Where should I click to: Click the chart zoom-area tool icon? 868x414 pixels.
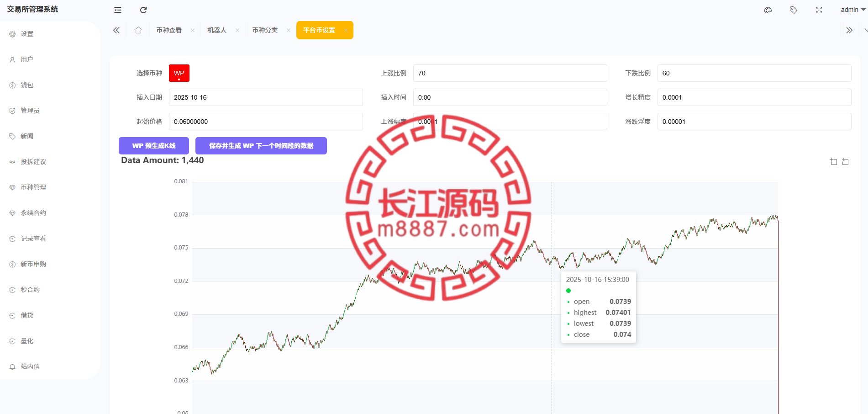pyautogui.click(x=834, y=162)
